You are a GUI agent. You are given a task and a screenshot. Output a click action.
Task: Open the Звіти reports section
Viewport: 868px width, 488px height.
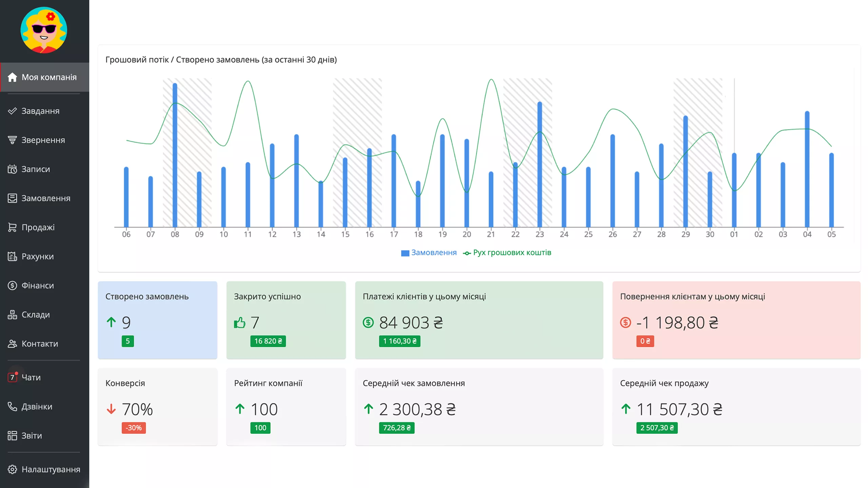32,435
